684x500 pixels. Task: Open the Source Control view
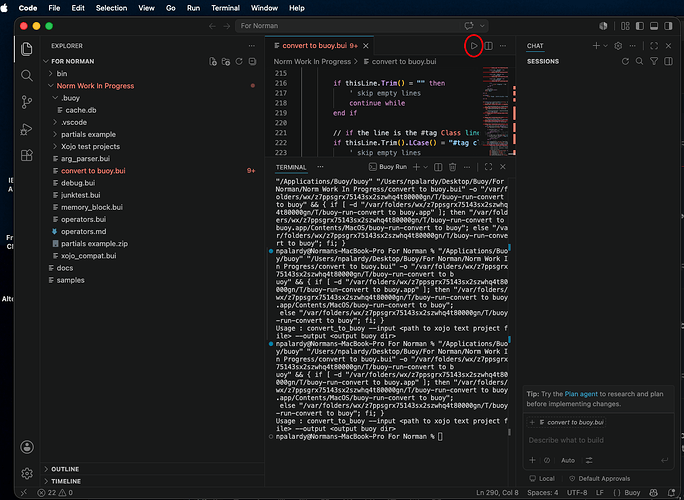[27, 102]
